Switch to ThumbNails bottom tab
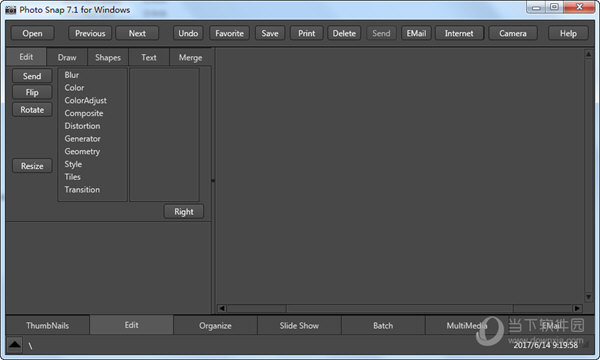The height and width of the screenshot is (360, 600). [48, 326]
